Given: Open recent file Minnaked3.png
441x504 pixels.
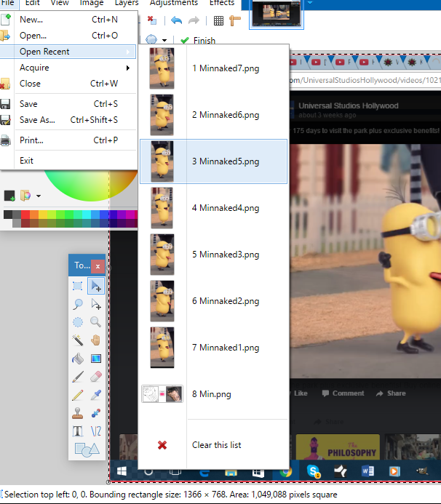Looking at the screenshot, I should pos(213,255).
